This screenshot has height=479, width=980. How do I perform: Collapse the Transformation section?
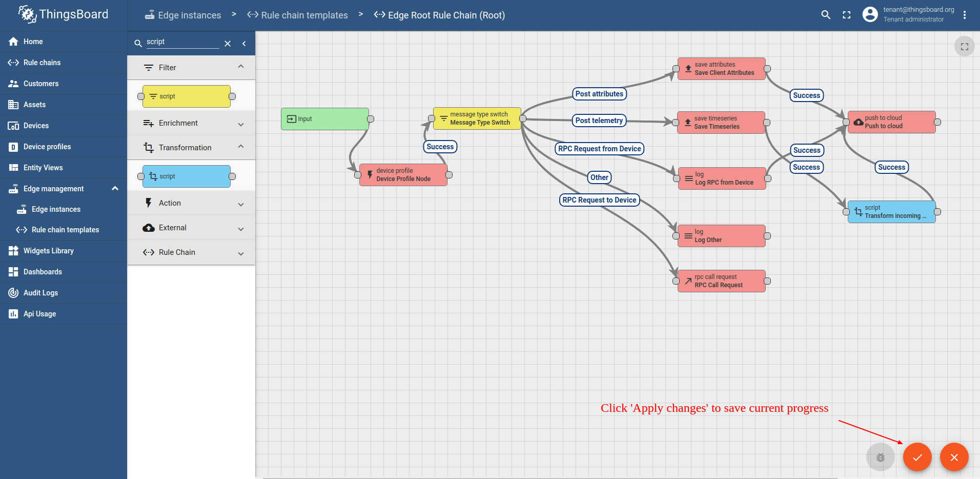tap(191, 148)
